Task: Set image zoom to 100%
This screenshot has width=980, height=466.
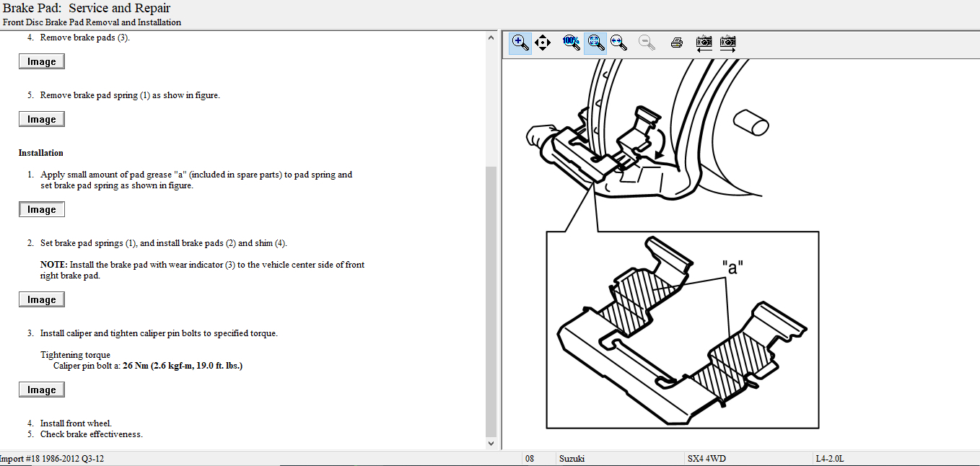Action: point(572,43)
